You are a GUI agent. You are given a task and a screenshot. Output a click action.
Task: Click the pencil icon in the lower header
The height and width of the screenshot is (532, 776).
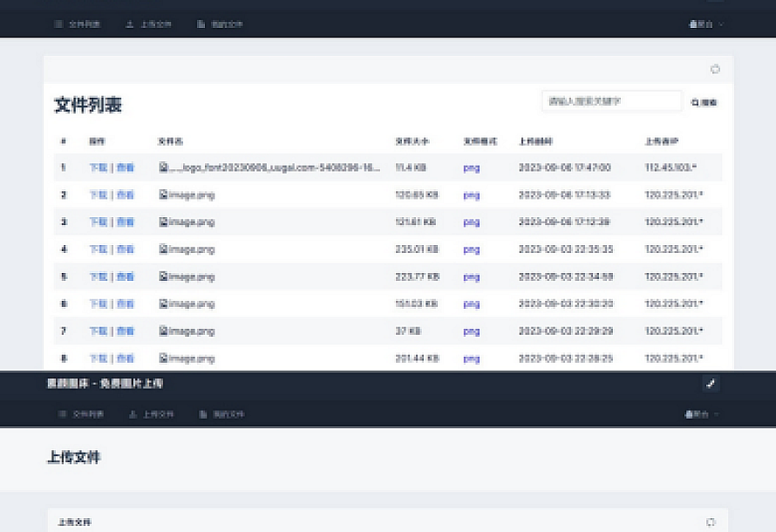(711, 384)
